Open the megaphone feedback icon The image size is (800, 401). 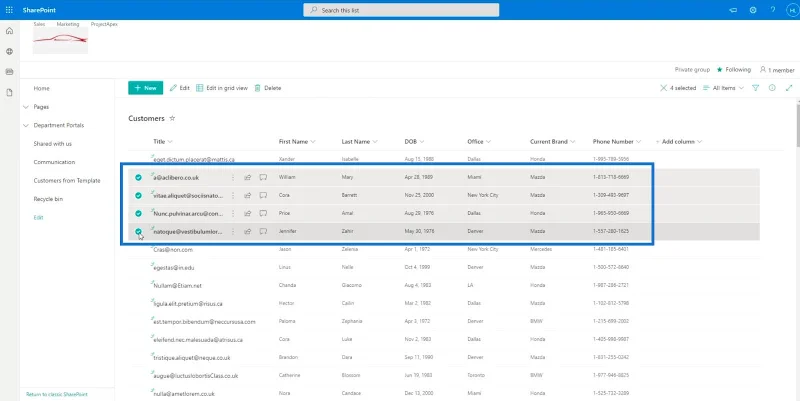coord(733,10)
